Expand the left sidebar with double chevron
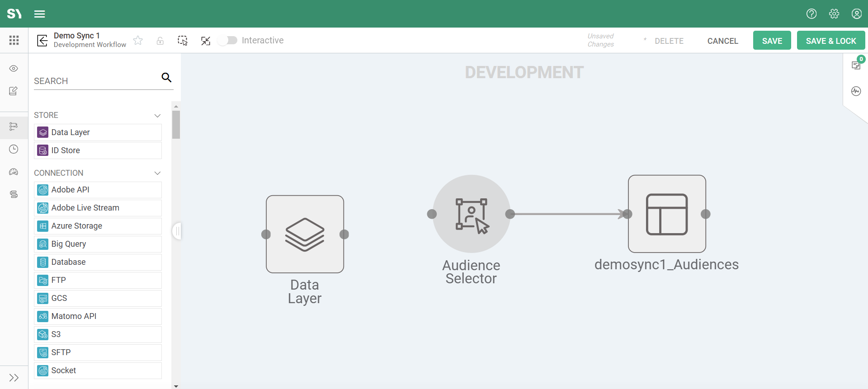 [14, 378]
